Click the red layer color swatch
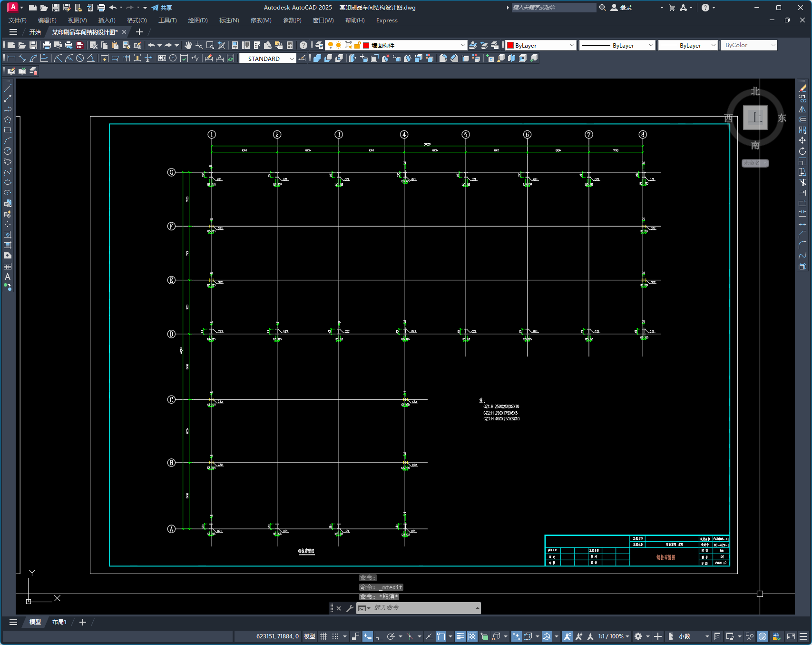Screen dimensions: 812x645 (x=366, y=45)
